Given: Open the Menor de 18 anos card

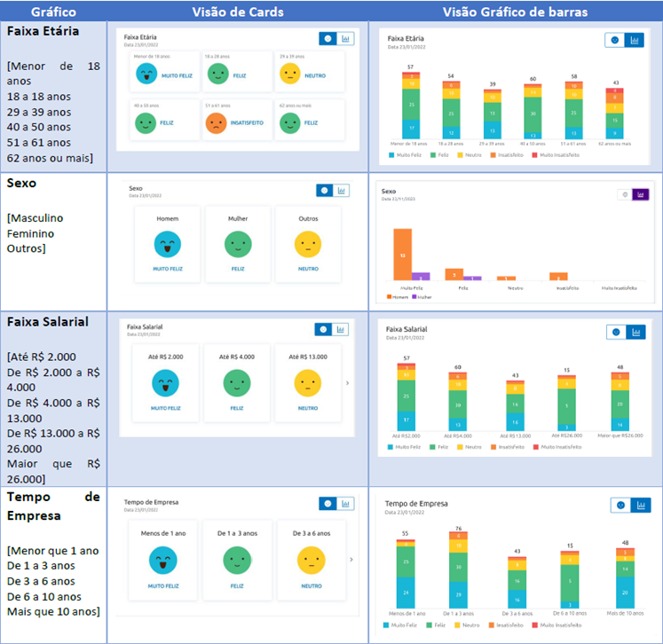Looking at the screenshot, I should [164, 72].
